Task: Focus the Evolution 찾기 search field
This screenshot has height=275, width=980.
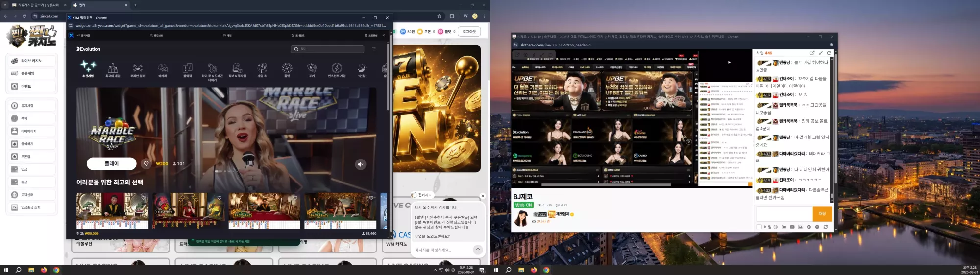Action: (x=327, y=49)
